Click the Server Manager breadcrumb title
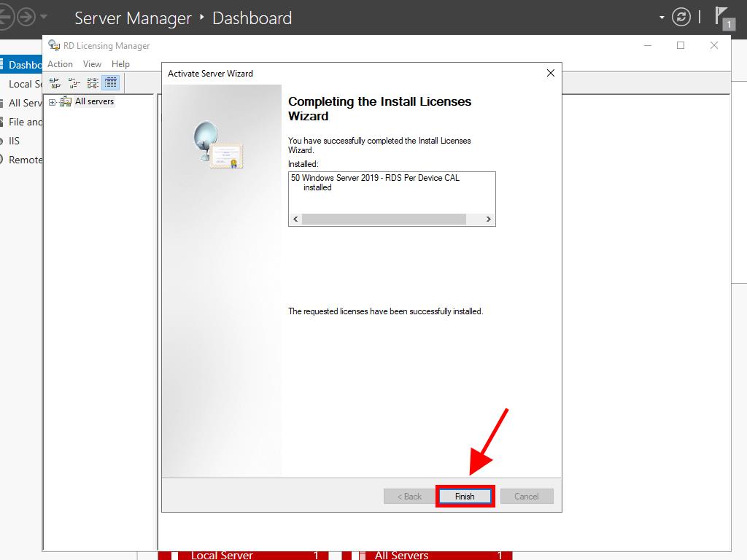Viewport: 747px width, 560px height. click(133, 18)
